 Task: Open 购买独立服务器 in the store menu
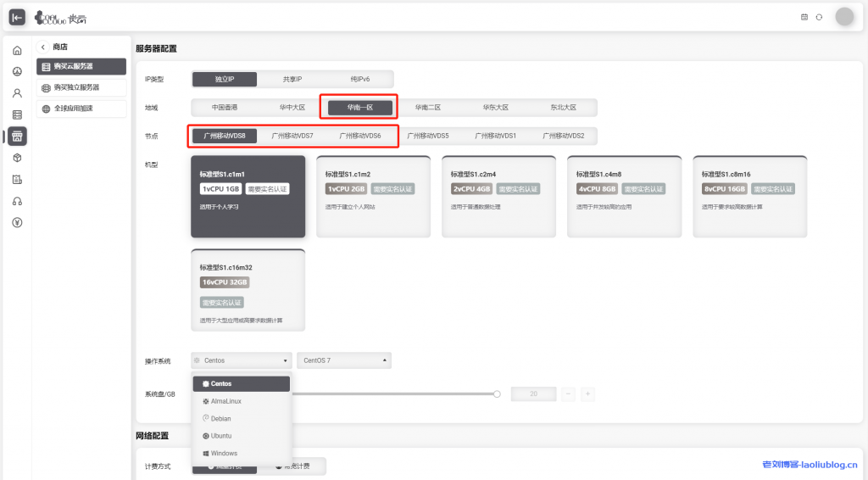coord(81,87)
